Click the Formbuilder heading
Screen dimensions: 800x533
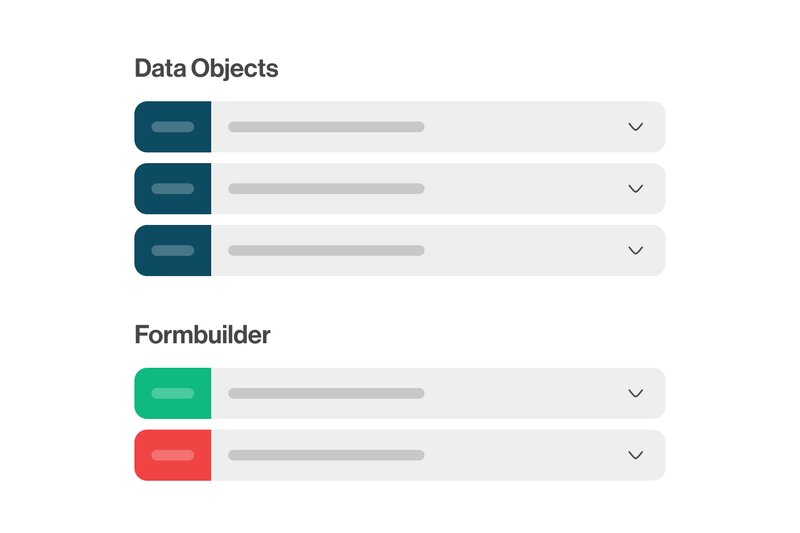(x=202, y=335)
